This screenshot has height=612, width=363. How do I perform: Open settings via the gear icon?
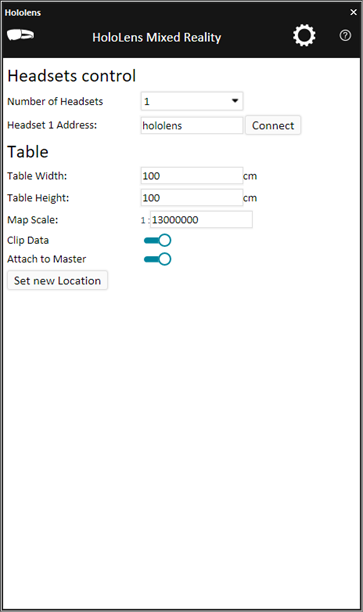point(304,36)
